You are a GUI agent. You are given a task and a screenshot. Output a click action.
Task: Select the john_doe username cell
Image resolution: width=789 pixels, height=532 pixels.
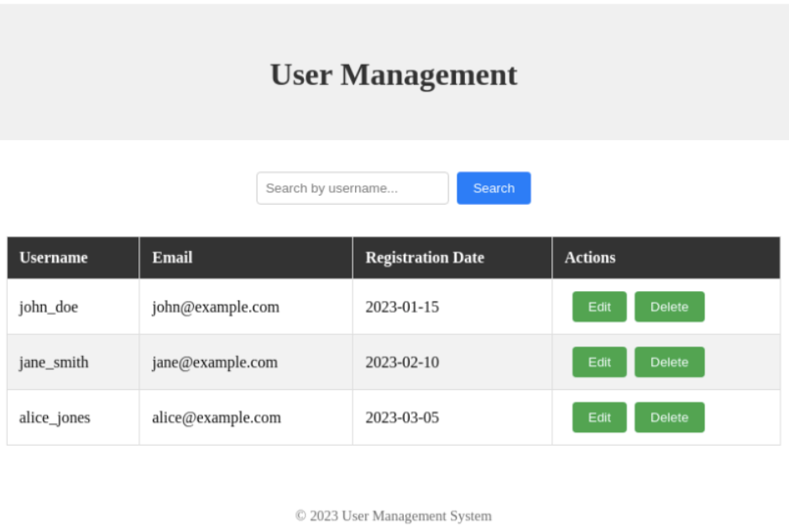coord(49,307)
